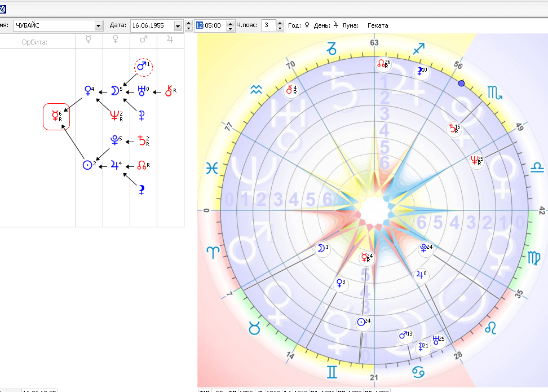Select the Venus column header in the orbit table

pyautogui.click(x=116, y=40)
